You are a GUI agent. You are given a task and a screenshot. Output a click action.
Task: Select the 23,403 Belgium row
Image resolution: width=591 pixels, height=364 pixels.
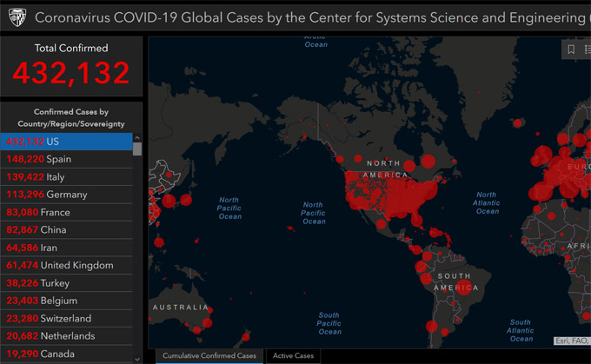[66, 301]
